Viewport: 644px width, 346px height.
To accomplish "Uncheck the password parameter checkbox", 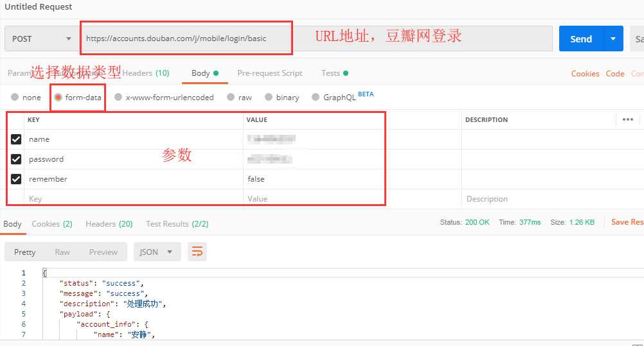I will pos(16,159).
